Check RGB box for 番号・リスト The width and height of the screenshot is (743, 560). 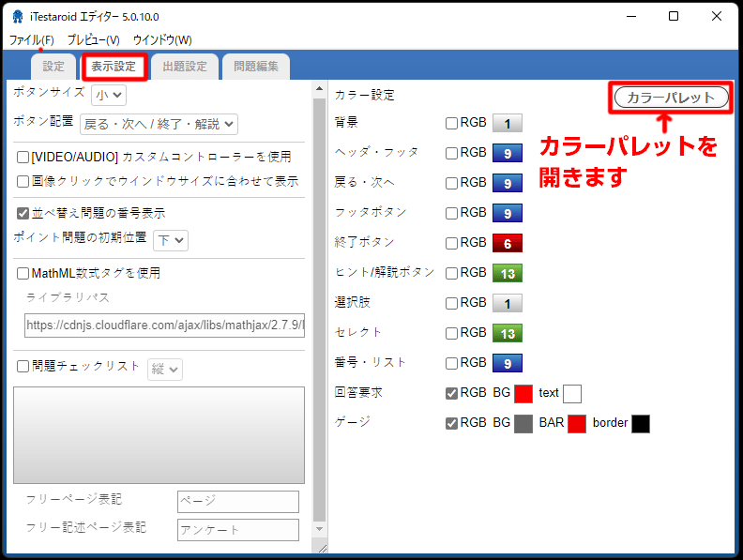pos(451,363)
